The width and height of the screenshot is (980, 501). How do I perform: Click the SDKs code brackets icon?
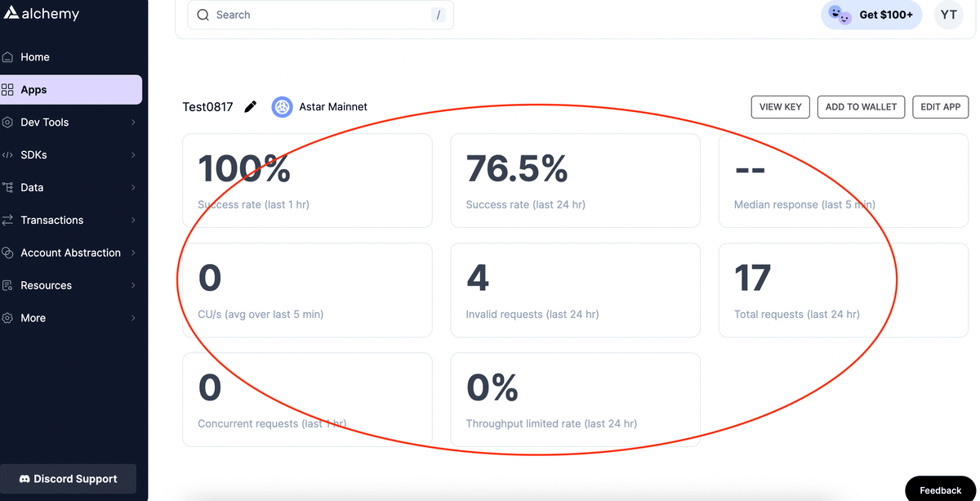tap(7, 155)
